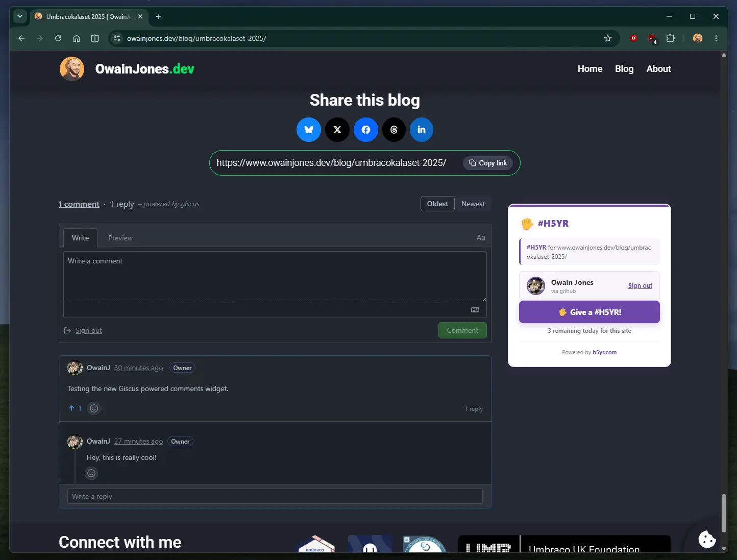
Task: Click the scrollbar down arrow
Action: (724, 549)
